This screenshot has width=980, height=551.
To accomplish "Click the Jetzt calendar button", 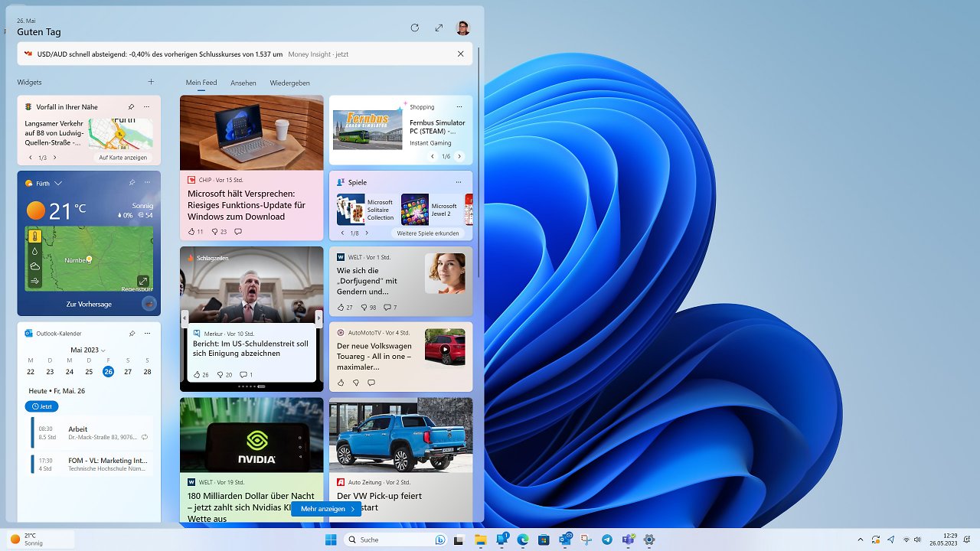I will [x=41, y=406].
